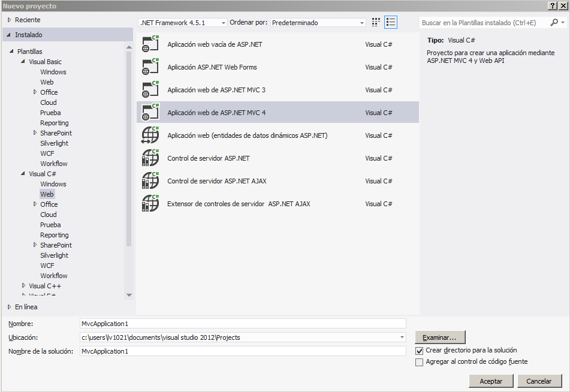
Task: Click the dynamic data entities web app icon
Action: click(x=150, y=135)
